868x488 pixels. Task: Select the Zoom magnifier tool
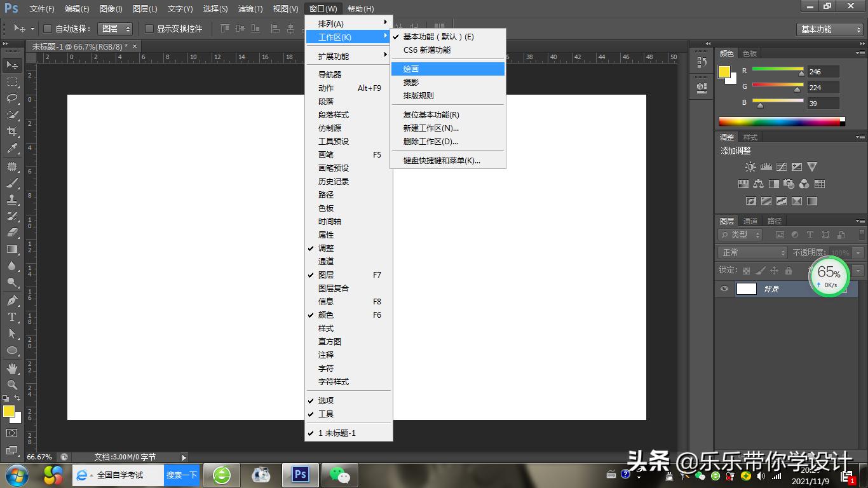point(12,384)
